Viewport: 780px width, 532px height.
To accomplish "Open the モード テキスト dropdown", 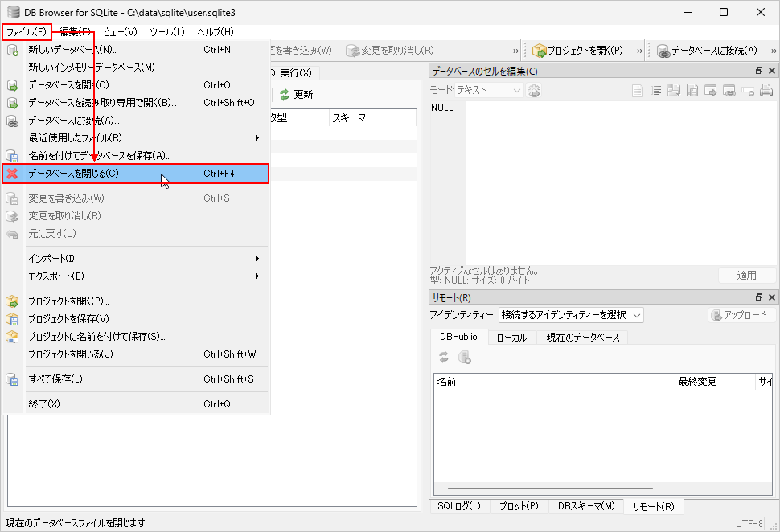I will (x=488, y=91).
